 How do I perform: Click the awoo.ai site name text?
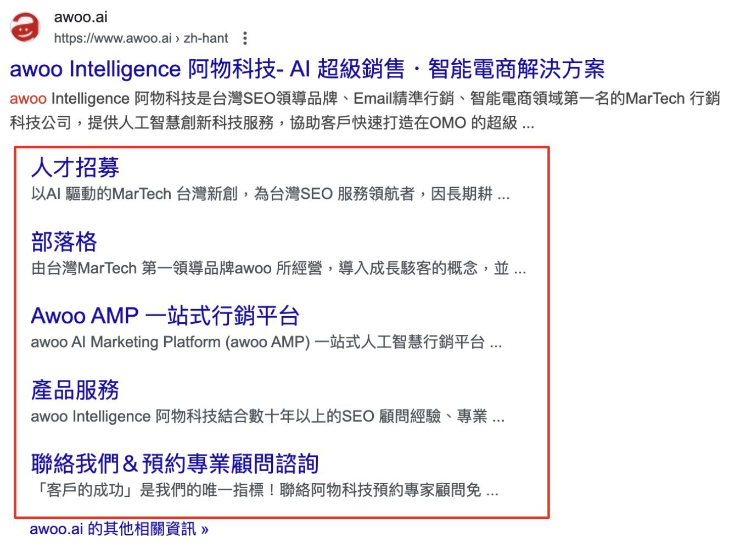81,17
